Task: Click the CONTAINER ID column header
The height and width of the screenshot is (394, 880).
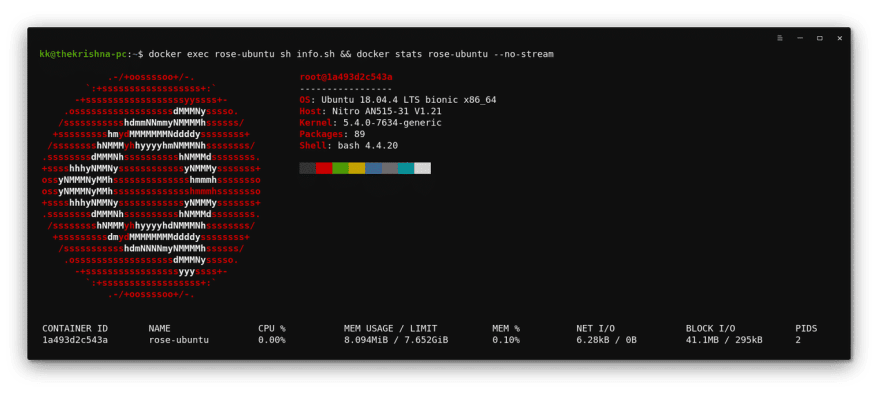Action: (75, 328)
